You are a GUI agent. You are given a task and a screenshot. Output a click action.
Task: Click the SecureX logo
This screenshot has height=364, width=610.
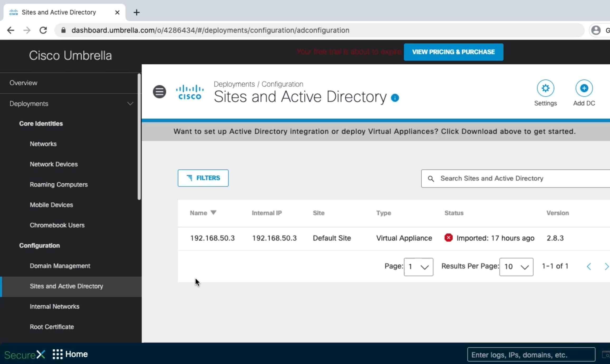(x=25, y=355)
